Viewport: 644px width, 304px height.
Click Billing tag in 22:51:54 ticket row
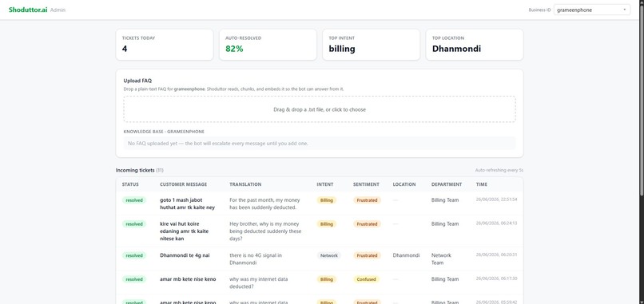[x=327, y=200]
